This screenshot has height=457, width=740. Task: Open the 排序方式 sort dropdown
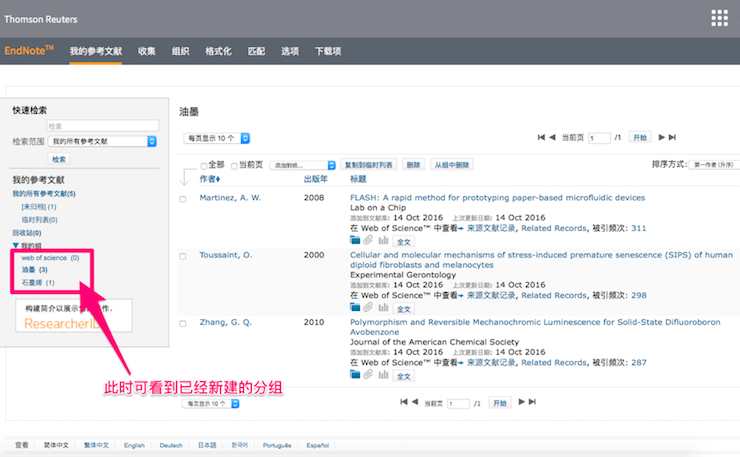click(x=714, y=165)
